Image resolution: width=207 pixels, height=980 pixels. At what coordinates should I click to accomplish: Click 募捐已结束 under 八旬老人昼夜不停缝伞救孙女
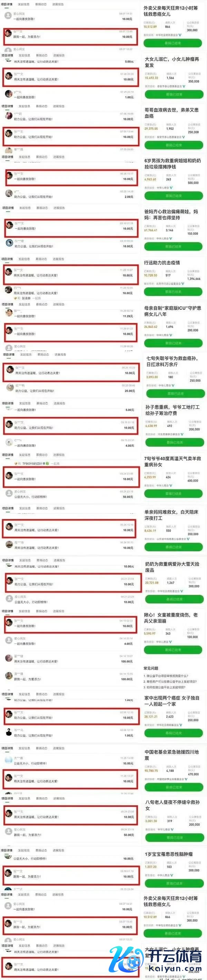(x=175, y=837)
